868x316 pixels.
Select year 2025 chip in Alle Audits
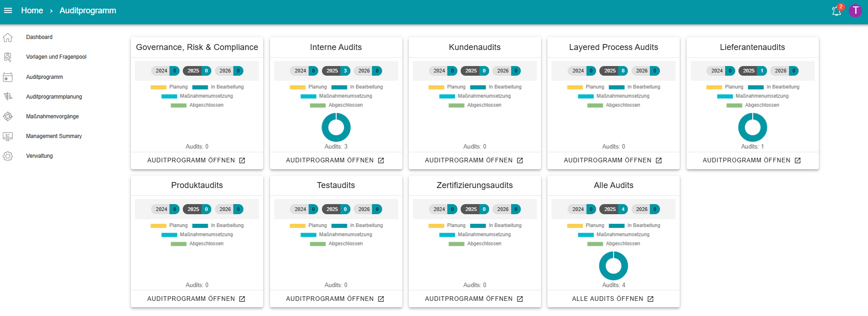tap(614, 209)
